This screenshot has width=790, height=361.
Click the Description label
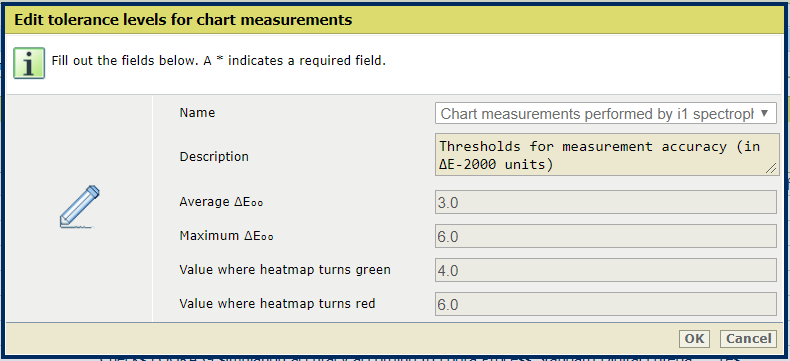click(x=214, y=157)
